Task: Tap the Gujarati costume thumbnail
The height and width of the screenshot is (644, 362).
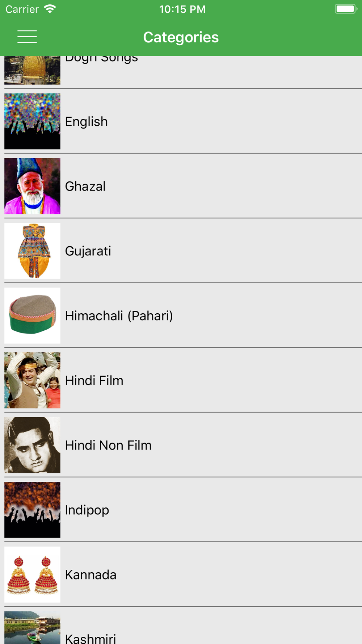Action: [x=32, y=251]
